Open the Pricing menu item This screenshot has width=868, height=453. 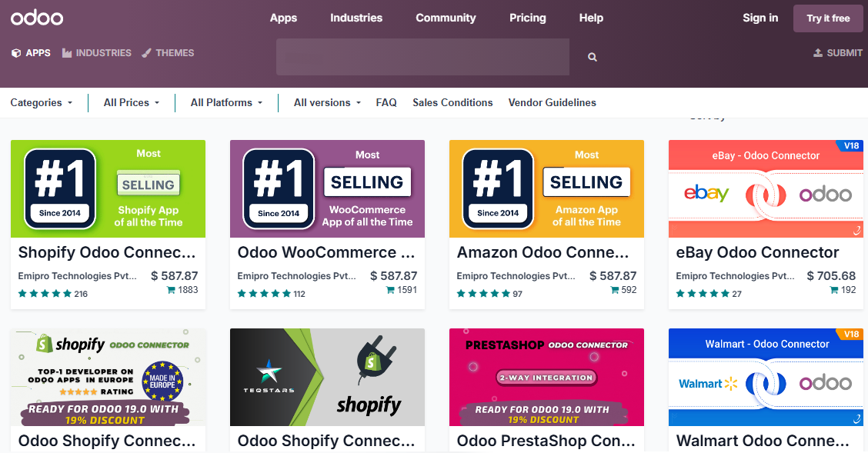coord(528,18)
